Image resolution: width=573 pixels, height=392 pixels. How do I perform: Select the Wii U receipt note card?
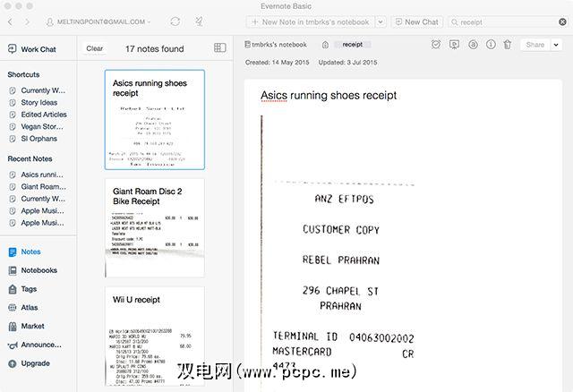click(155, 337)
